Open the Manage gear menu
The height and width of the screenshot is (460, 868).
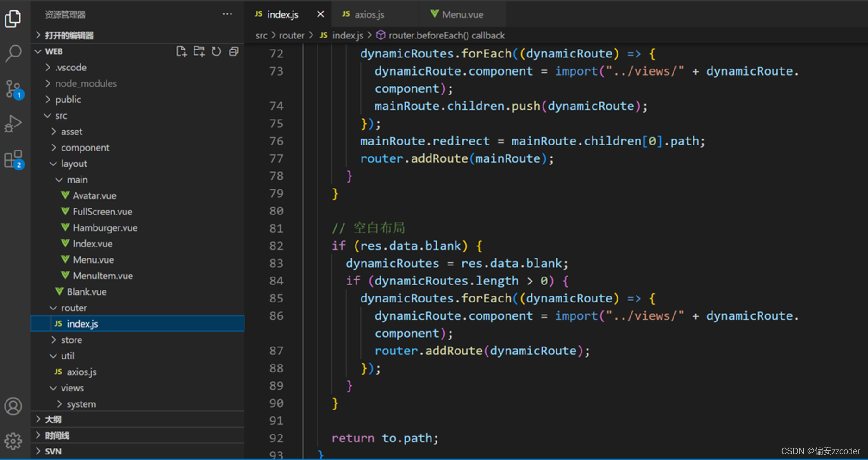point(13,441)
